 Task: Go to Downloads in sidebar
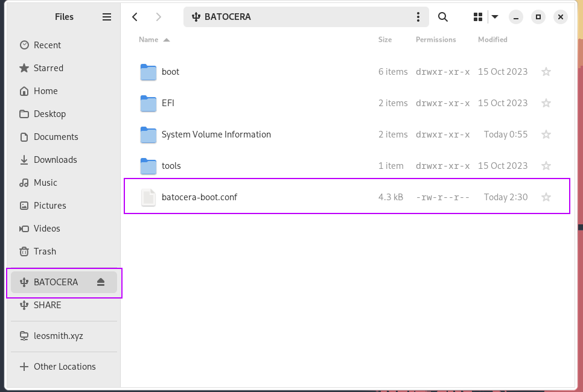pyautogui.click(x=55, y=160)
